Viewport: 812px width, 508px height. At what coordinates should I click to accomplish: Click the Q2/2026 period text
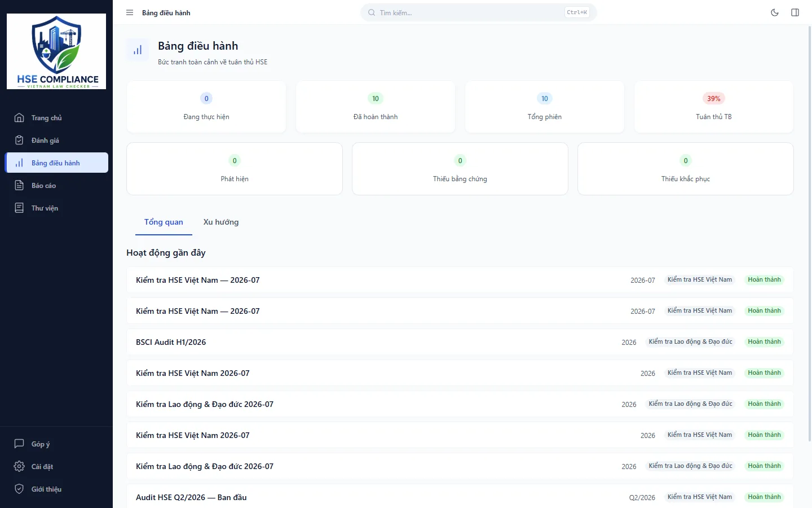pyautogui.click(x=642, y=498)
